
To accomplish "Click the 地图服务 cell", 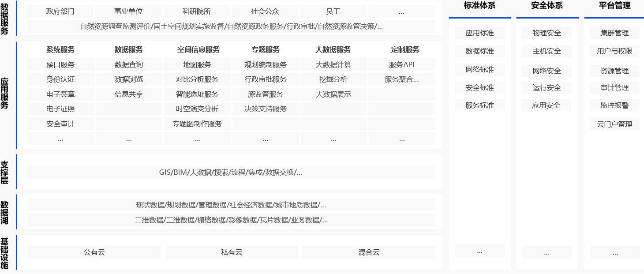I will (197, 65).
